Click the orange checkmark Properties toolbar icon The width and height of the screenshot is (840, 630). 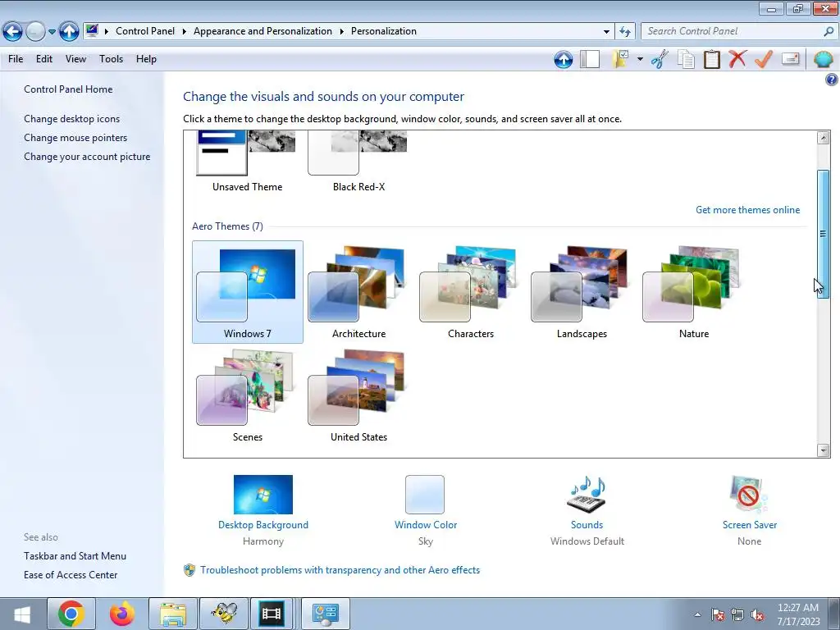pyautogui.click(x=764, y=58)
